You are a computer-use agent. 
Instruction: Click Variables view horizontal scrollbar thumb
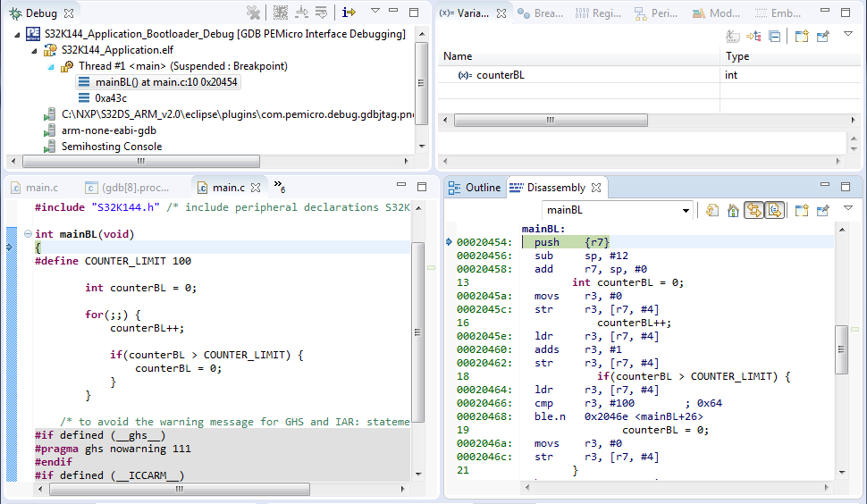551,120
